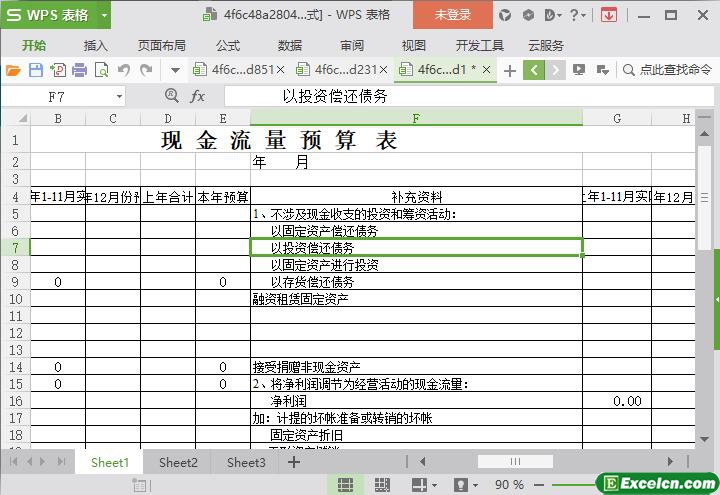Image resolution: width=720 pixels, height=495 pixels.
Task: Close the active 4f6c...d1 document tab
Action: (487, 70)
